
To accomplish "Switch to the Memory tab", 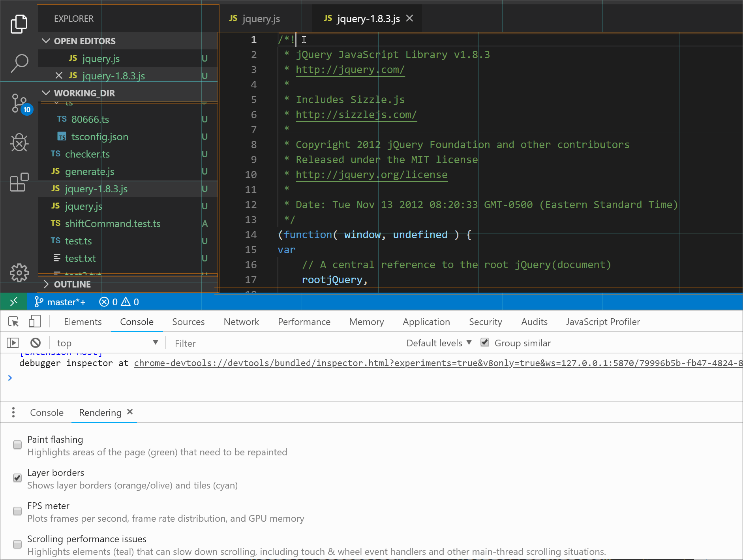I will [x=366, y=322].
